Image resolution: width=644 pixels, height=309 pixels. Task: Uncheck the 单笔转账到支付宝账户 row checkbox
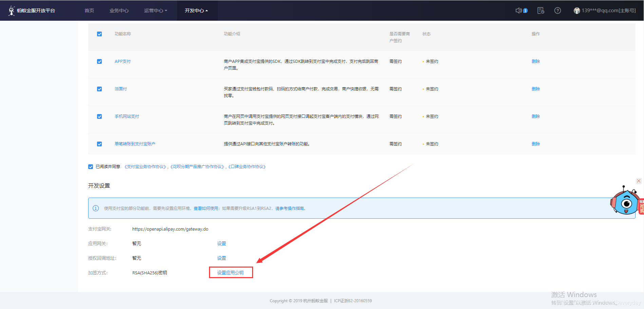pos(99,144)
